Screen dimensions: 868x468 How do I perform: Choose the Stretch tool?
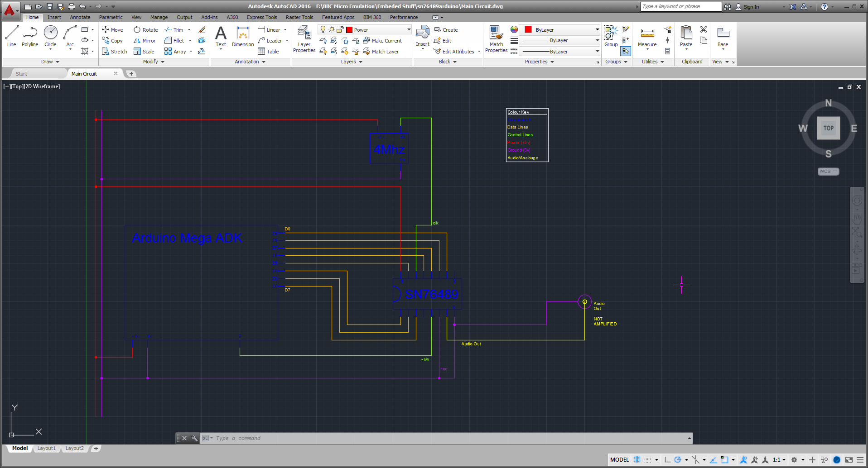point(114,52)
